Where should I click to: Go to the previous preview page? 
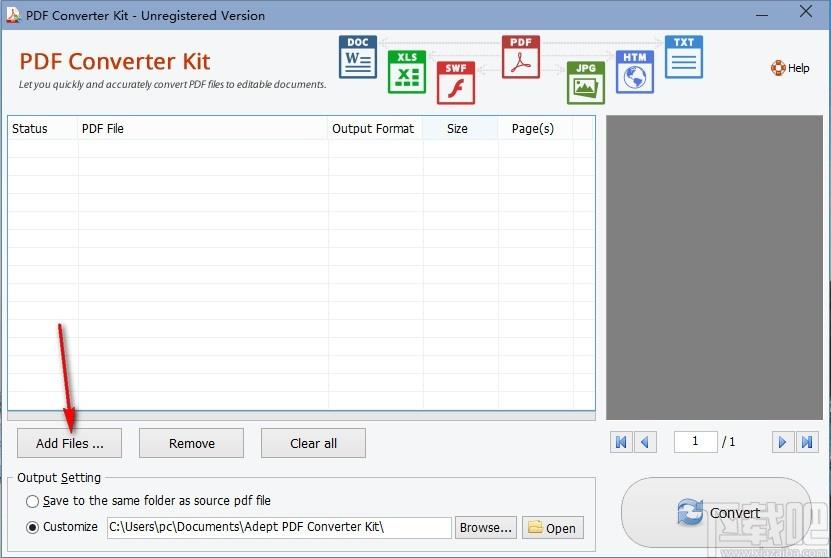[x=645, y=442]
